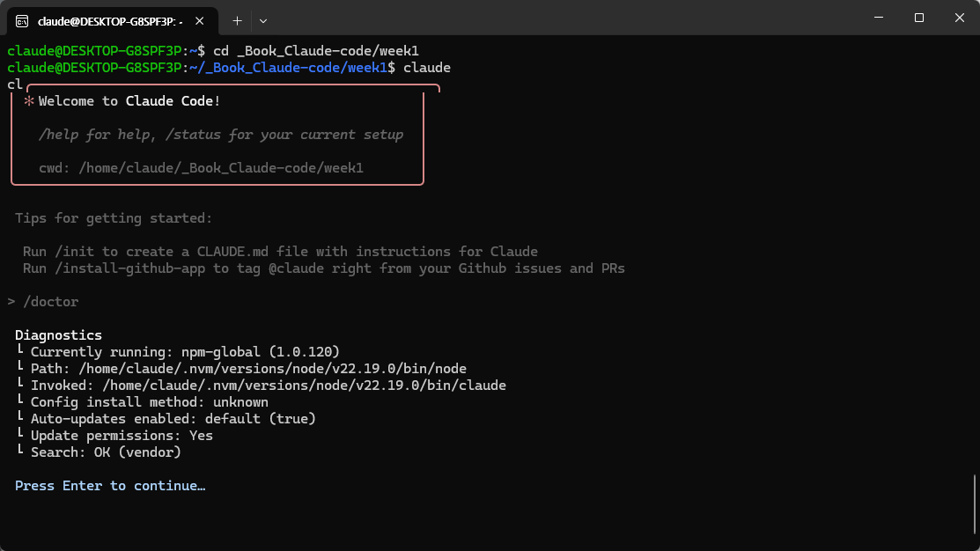The image size is (980, 551).
Task: Click the 'cd _Book_Claude-code/week1' command line
Action: click(213, 51)
